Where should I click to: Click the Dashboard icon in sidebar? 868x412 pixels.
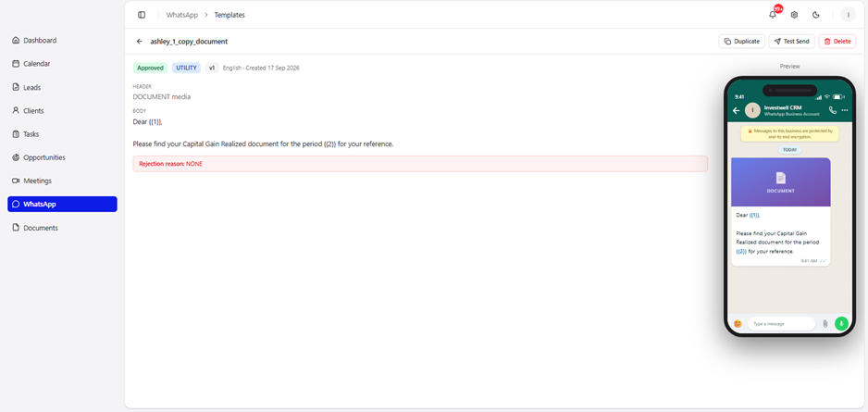[16, 41]
